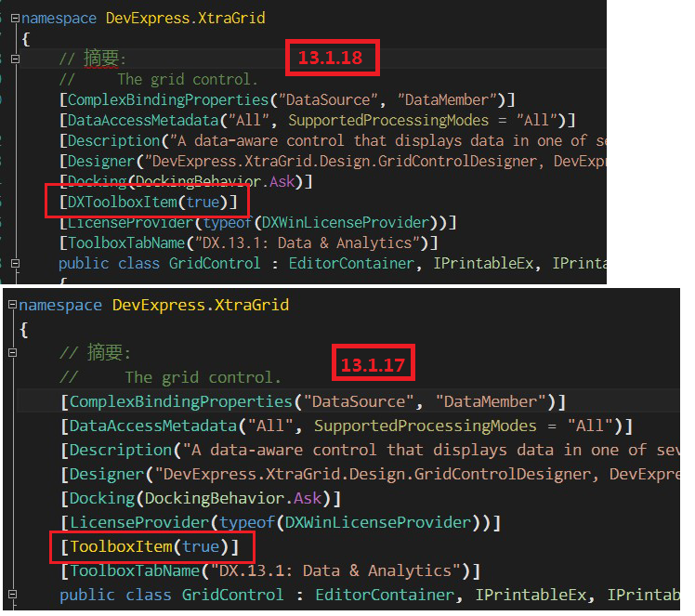Click the true keyword in the DXToolboxItem line
695x616 pixels.
click(x=203, y=203)
